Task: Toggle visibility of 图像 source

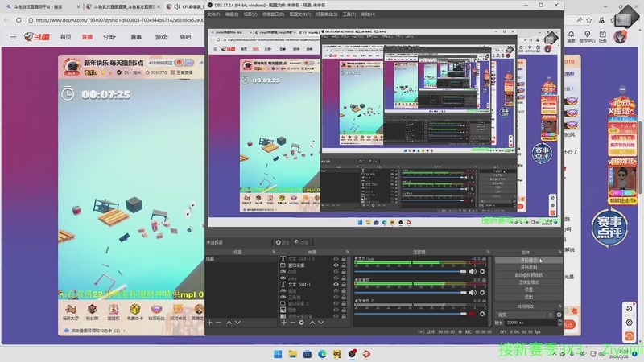Action: 336,310
